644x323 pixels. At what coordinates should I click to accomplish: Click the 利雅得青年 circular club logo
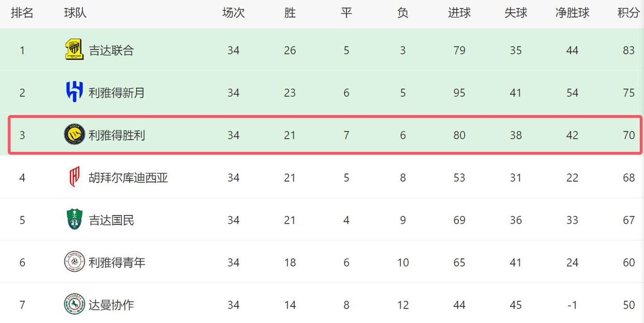point(74,262)
